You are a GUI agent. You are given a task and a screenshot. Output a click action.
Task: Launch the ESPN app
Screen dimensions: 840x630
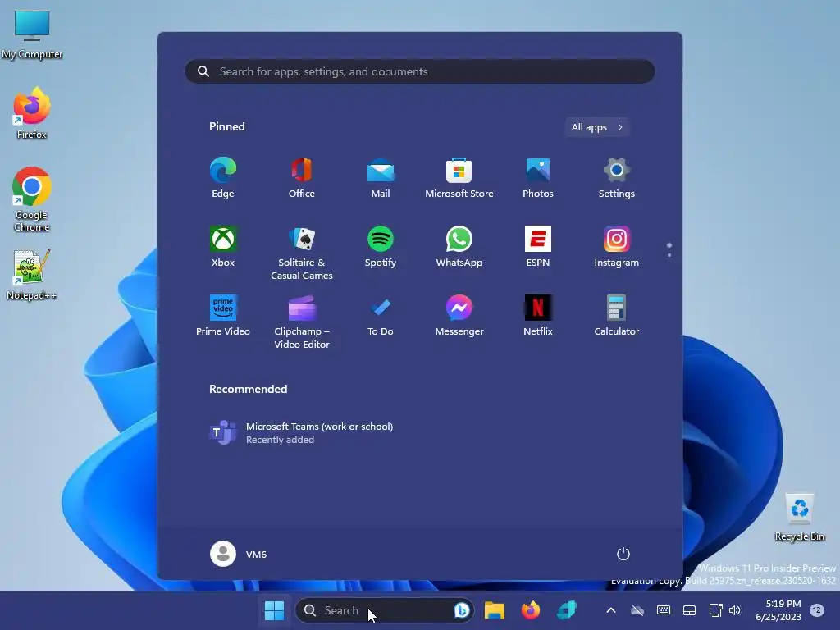tap(538, 247)
